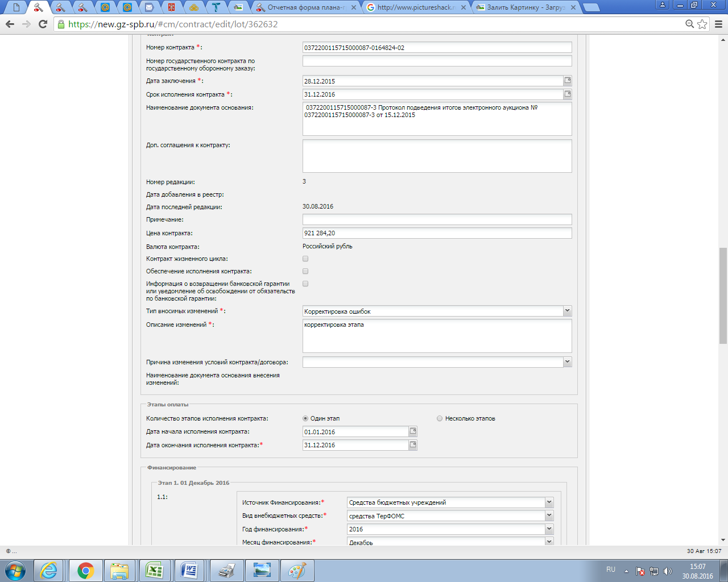Click the Chrome user profile icon in title bar
728x582 pixels.
coord(663,5)
